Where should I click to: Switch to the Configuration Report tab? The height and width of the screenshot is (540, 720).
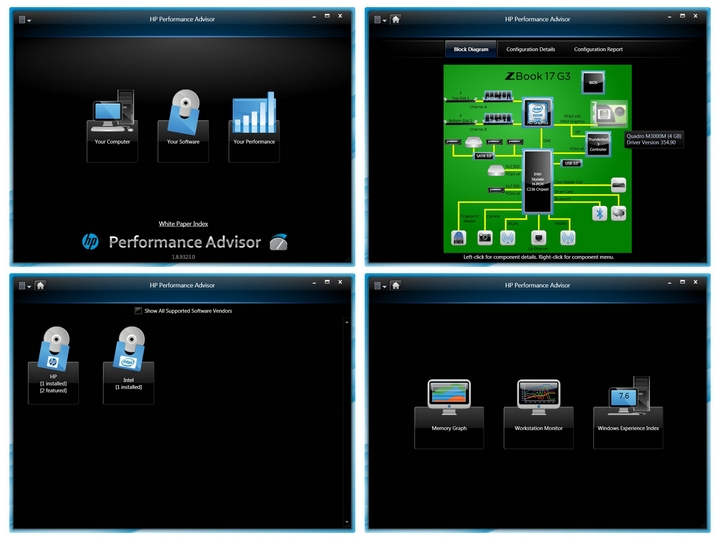598,49
